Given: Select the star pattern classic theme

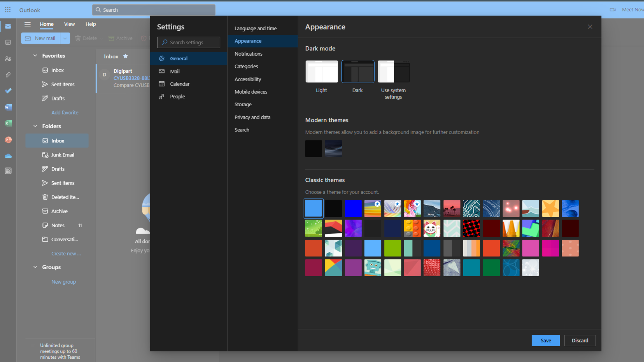Looking at the screenshot, I should click(x=551, y=208).
